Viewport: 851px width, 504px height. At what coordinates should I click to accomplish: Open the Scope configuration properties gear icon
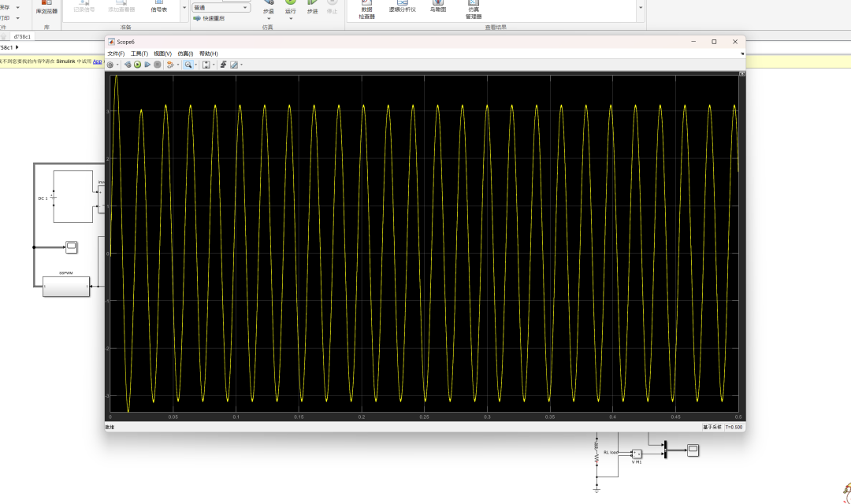pos(110,65)
